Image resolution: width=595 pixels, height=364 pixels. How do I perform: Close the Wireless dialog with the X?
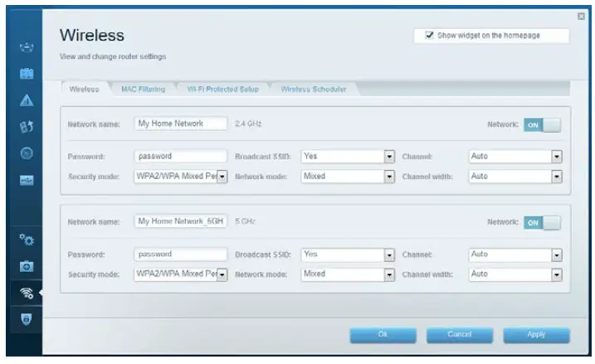click(581, 17)
